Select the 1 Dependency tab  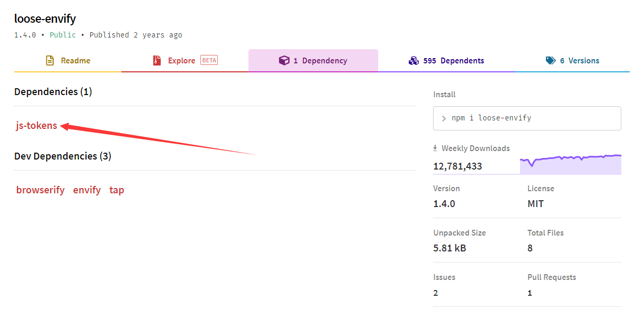click(x=313, y=61)
